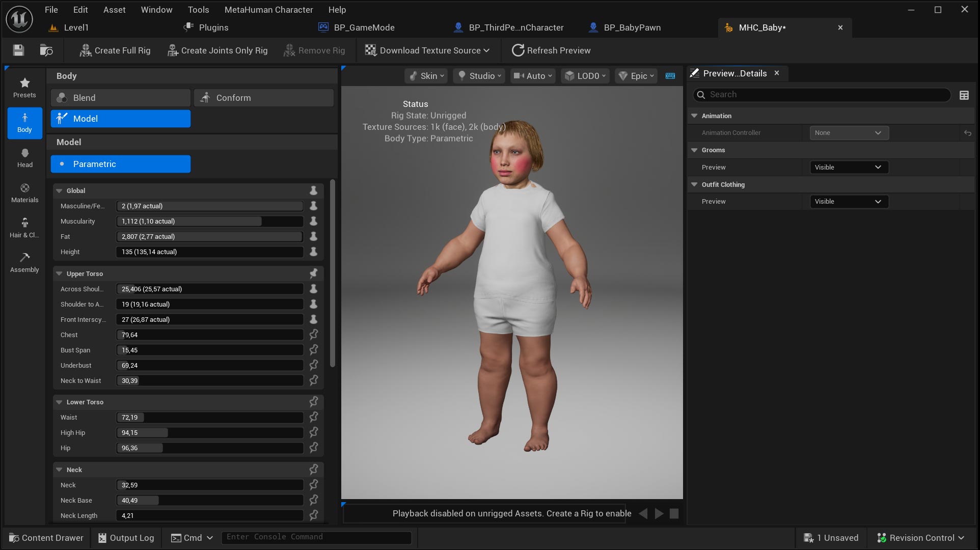Screen dimensions: 980x550
Task: Toggle pin on Height parameter
Action: tap(314, 252)
